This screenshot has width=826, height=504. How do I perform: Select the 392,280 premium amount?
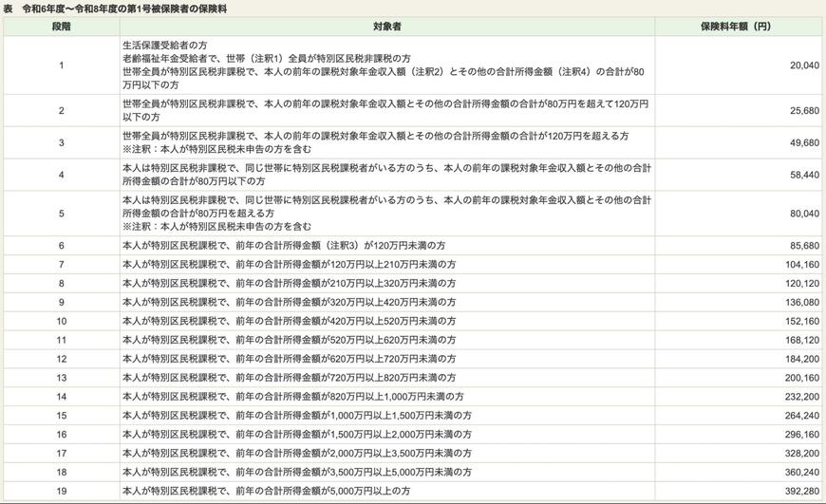coord(802,492)
